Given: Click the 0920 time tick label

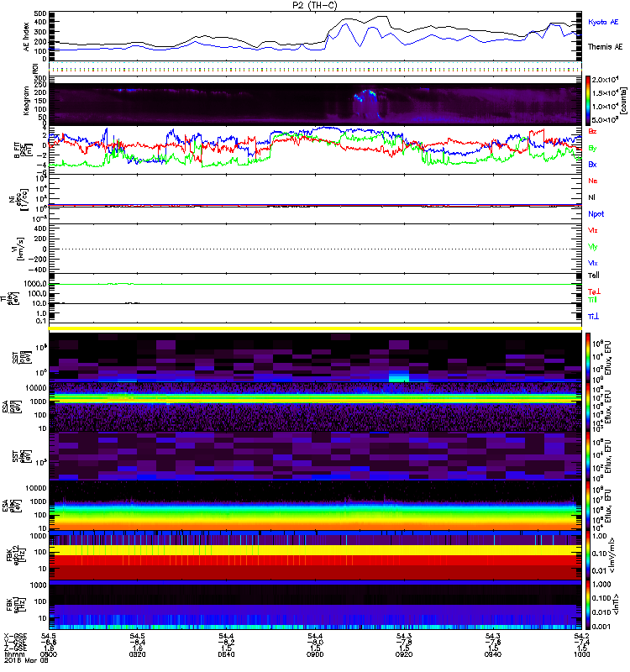Looking at the screenshot, I should [x=404, y=654].
